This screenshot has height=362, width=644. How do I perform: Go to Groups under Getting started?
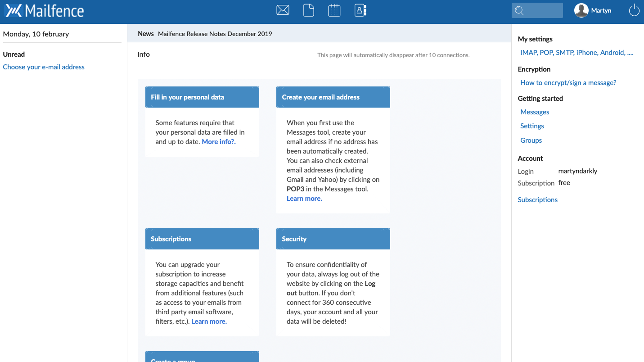(x=531, y=140)
